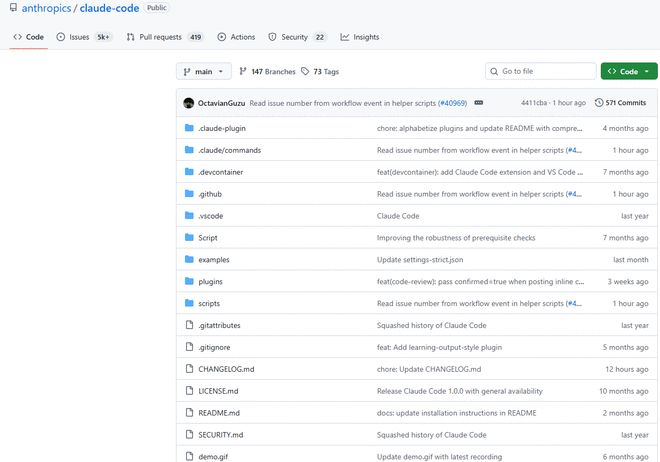This screenshot has width=660, height=462.
Task: Click the Go to file search field
Action: pyautogui.click(x=545, y=72)
